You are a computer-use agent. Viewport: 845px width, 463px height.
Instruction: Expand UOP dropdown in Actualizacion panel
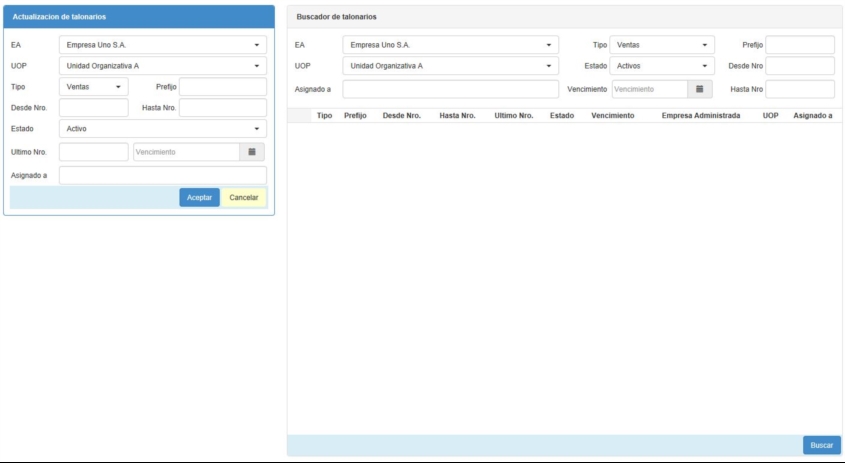coord(162,66)
